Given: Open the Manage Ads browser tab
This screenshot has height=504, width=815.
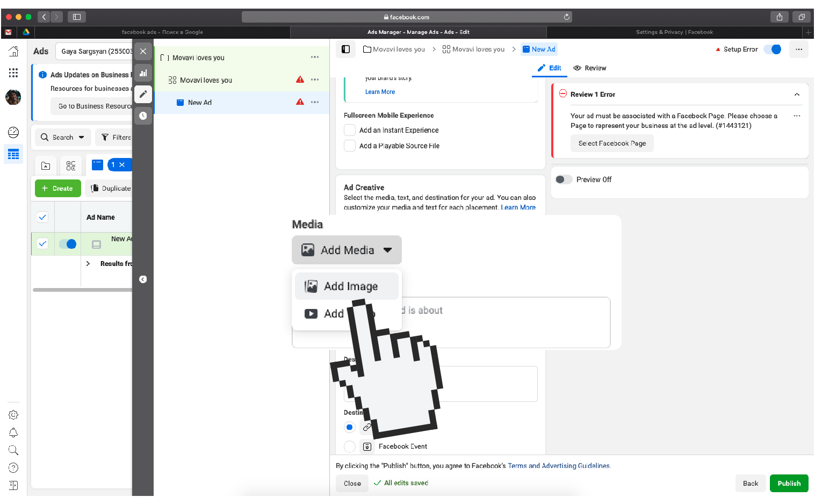Looking at the screenshot, I should [x=418, y=32].
